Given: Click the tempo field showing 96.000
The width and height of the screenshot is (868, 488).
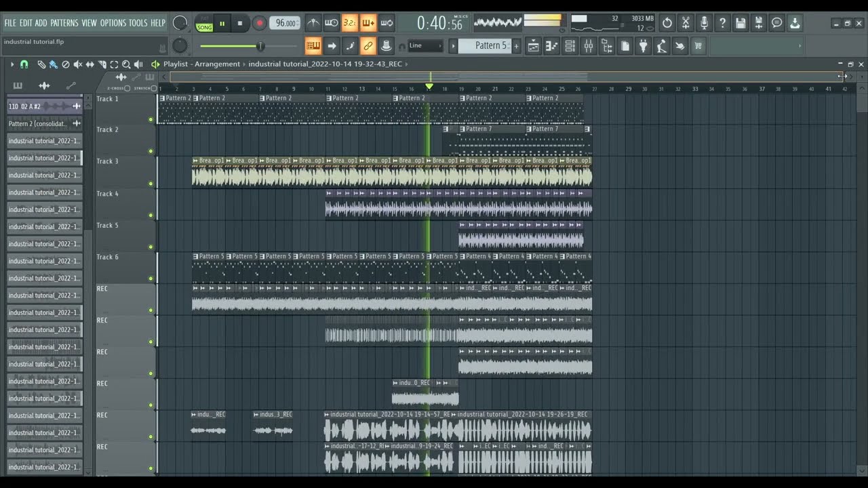Looking at the screenshot, I should [x=285, y=24].
